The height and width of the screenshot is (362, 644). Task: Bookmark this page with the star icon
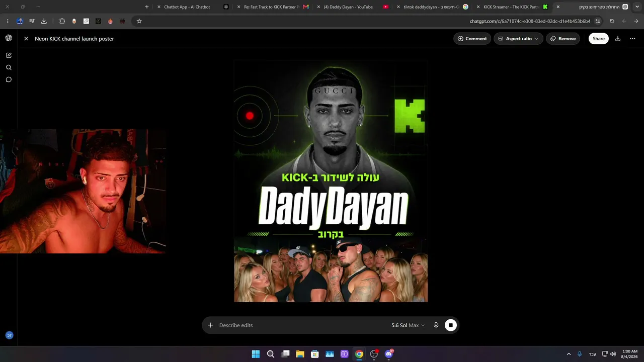139,21
